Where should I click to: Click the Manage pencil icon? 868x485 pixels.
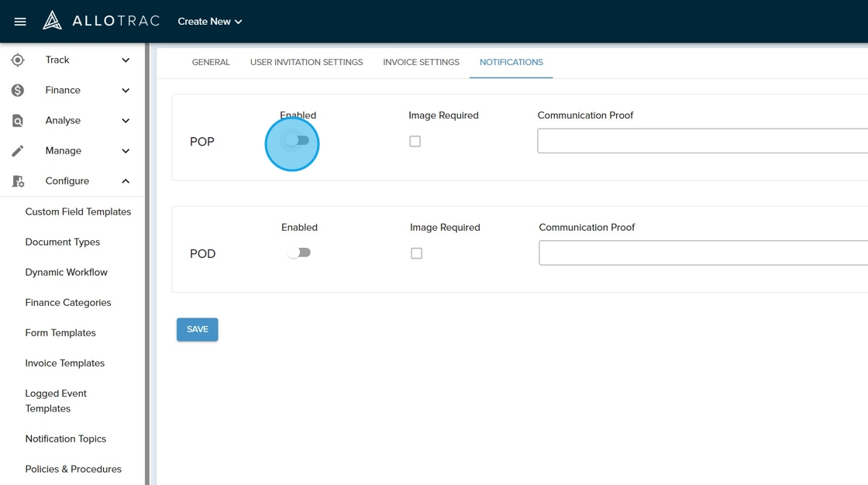click(18, 151)
